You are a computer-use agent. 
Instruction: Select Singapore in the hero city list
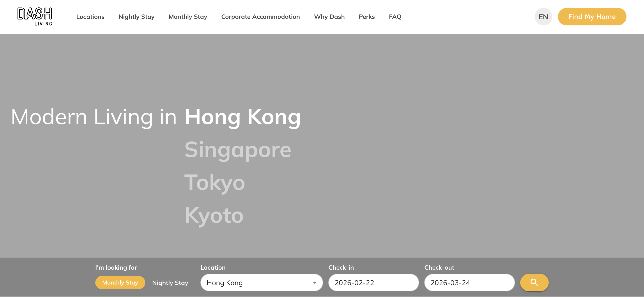click(237, 150)
